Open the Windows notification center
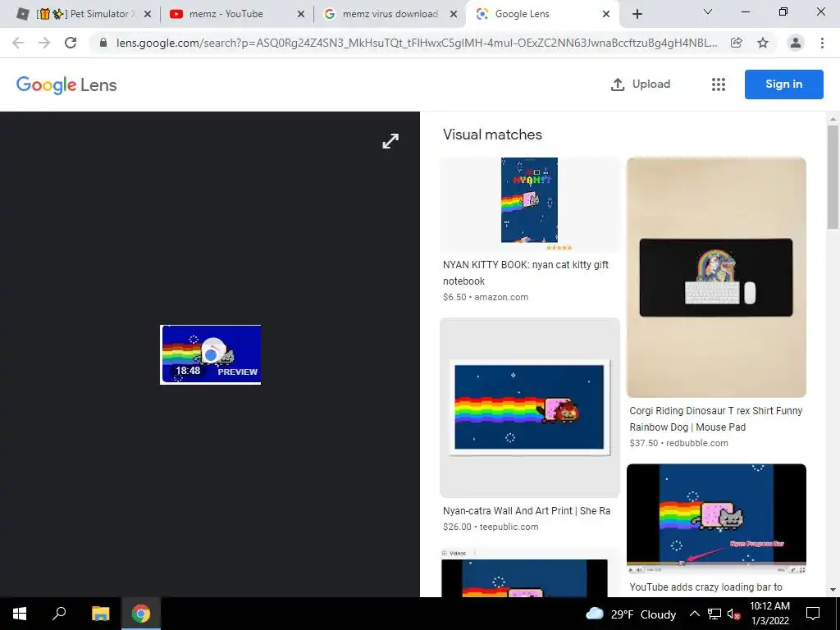The height and width of the screenshot is (630, 840). 813,614
